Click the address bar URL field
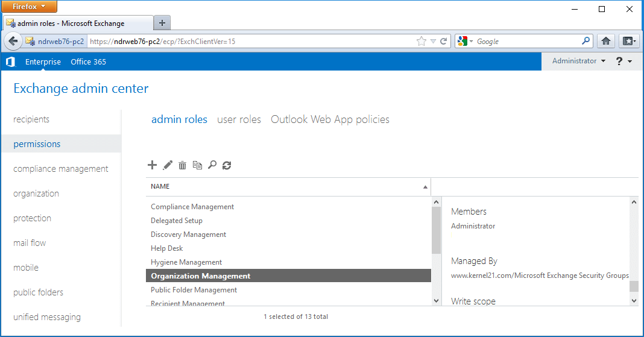Viewport: 644px width, 337px height. (x=252, y=42)
